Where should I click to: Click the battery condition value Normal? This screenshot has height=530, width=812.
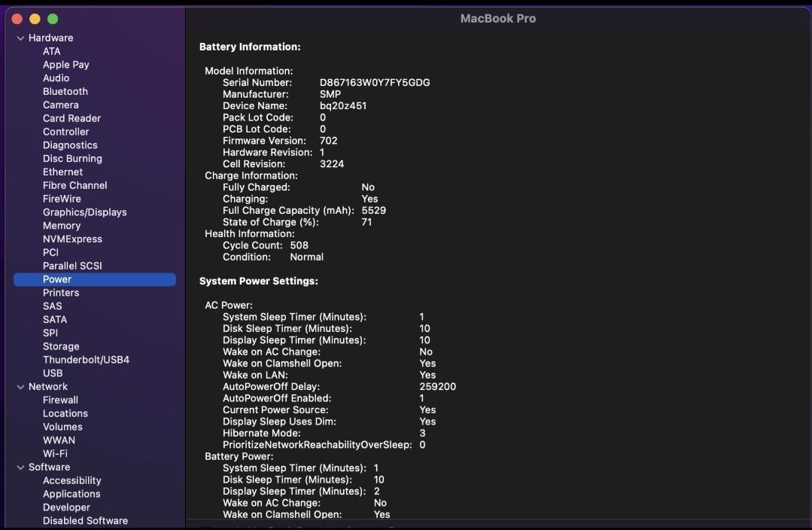click(x=306, y=257)
